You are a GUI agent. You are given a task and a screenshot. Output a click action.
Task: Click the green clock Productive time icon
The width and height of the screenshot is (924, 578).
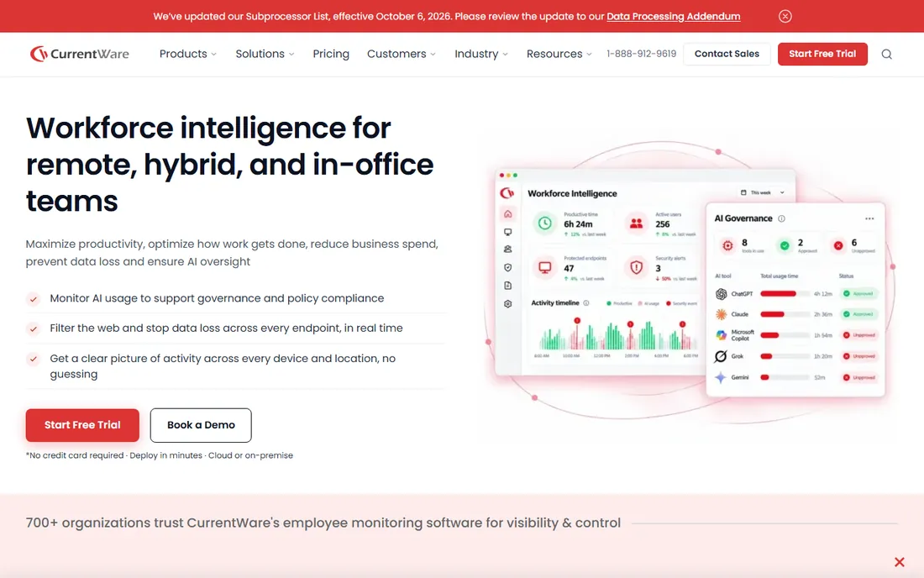(x=545, y=224)
